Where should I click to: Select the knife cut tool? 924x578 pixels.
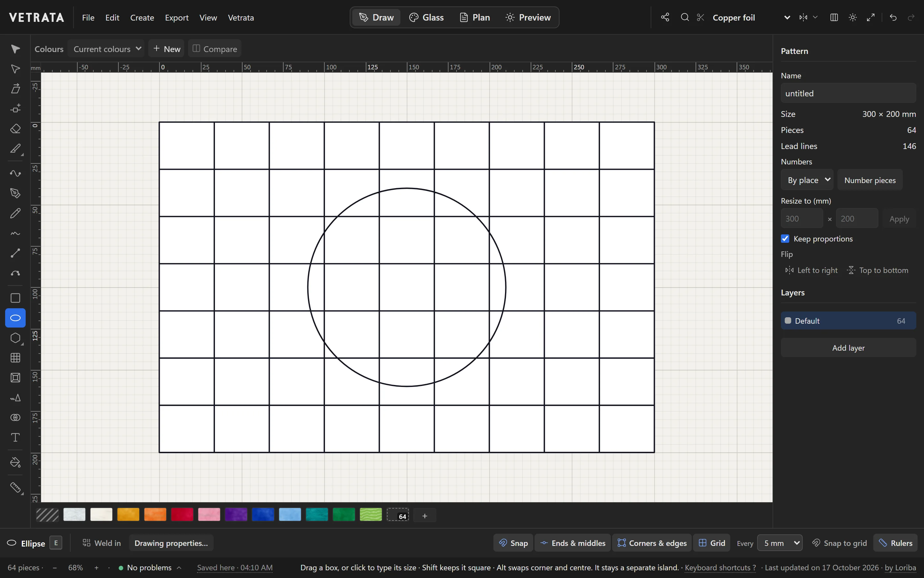[15, 148]
